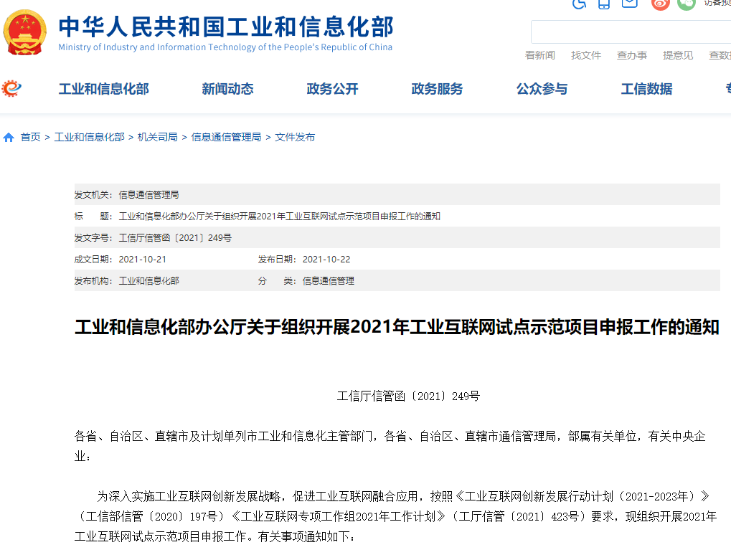Click the blue home icon in breadcrumb
Screen dimensions: 731x560
click(9, 137)
